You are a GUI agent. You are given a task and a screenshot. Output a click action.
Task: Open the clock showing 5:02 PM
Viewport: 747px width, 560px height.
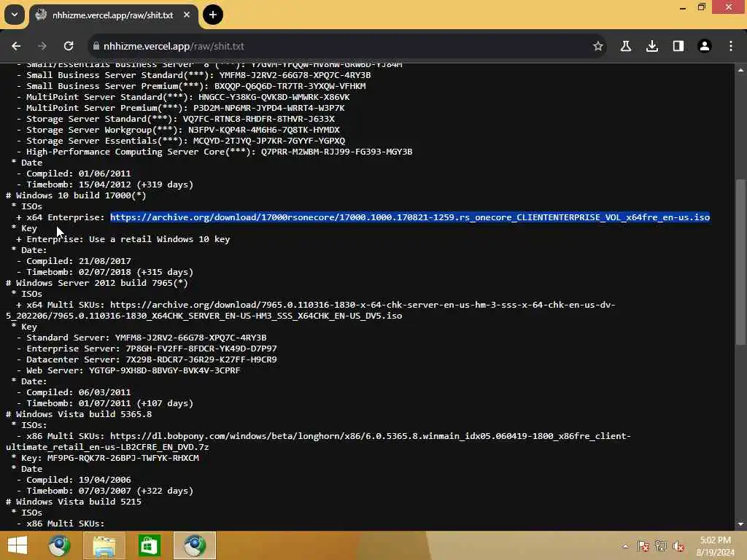pos(715,546)
